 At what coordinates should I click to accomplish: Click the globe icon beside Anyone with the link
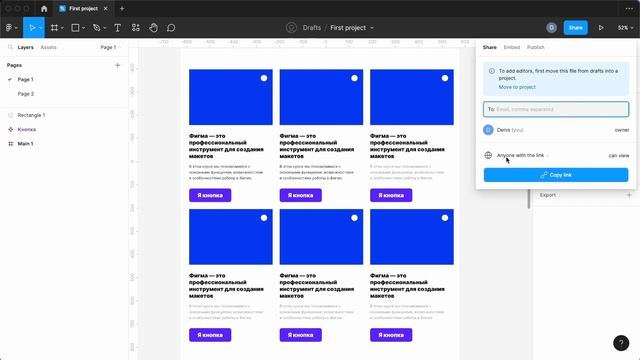point(488,156)
